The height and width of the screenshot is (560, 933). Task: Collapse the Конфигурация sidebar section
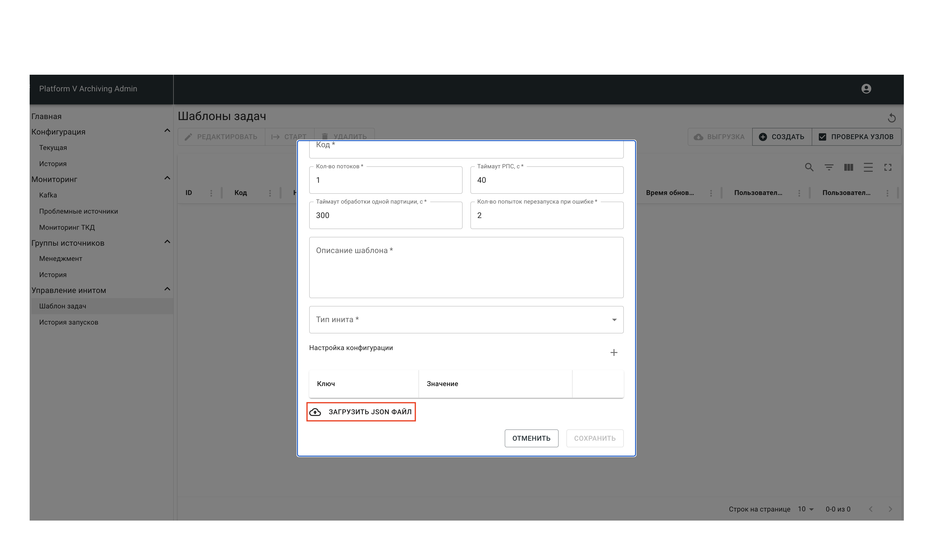coord(167,131)
